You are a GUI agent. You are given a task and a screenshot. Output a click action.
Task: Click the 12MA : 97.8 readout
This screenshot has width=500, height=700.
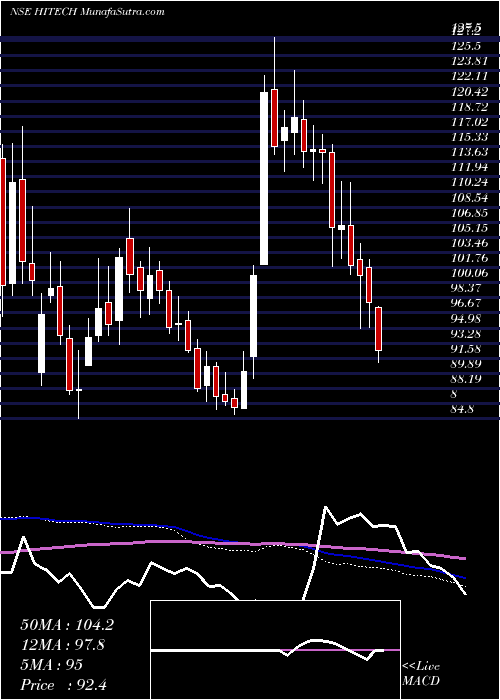pos(63,645)
